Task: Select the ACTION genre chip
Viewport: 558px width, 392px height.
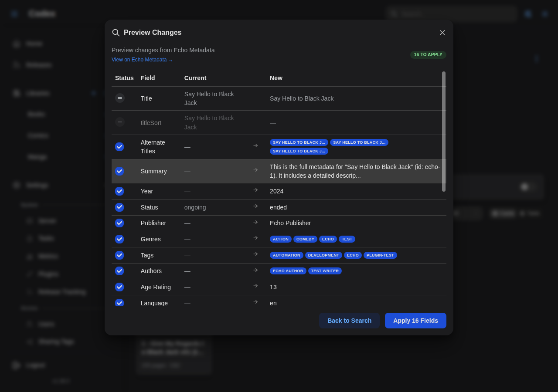Action: click(281, 239)
